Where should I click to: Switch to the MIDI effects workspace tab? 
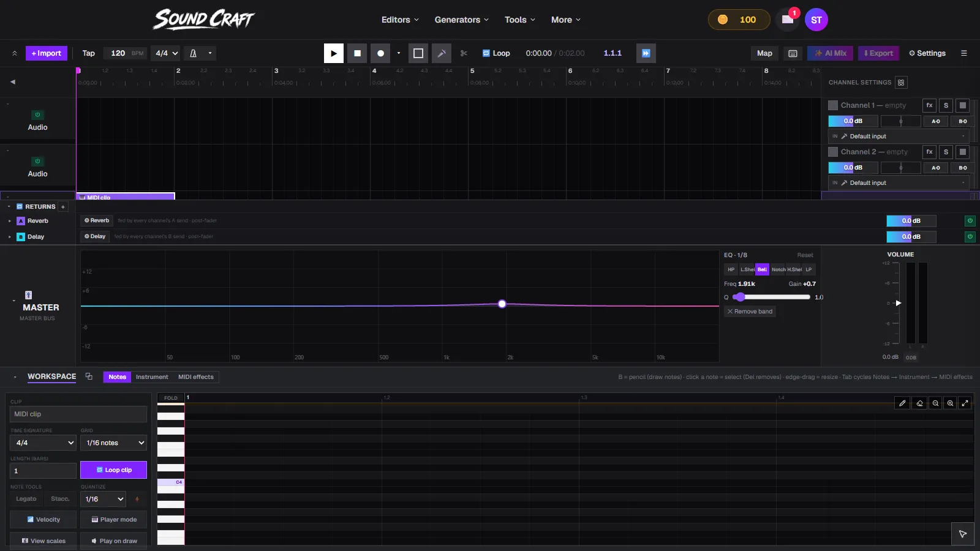coord(196,377)
